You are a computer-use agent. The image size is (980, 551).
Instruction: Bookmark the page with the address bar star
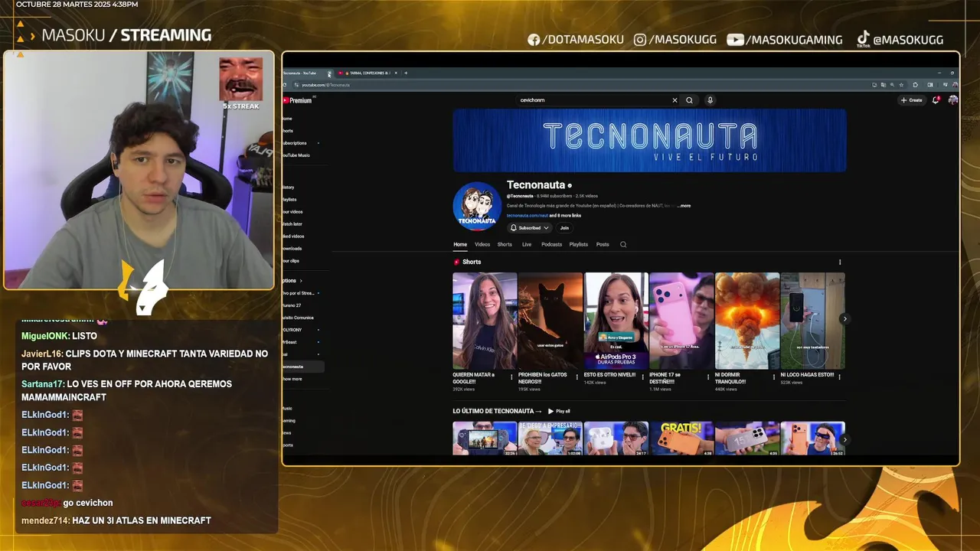pyautogui.click(x=901, y=85)
